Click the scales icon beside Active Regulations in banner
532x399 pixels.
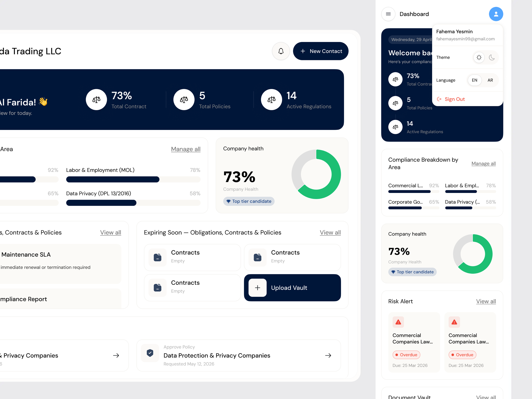tap(271, 100)
